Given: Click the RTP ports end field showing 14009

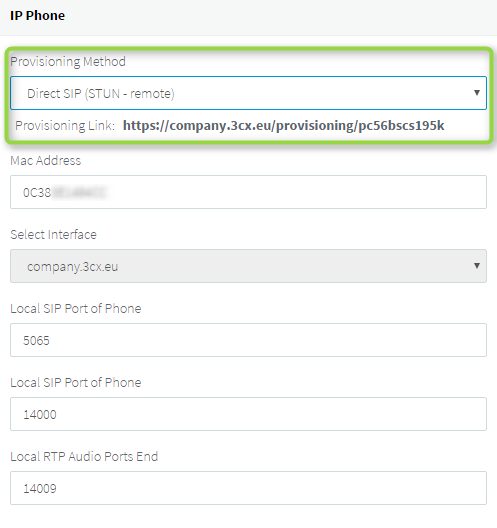Looking at the screenshot, I should coord(248,488).
